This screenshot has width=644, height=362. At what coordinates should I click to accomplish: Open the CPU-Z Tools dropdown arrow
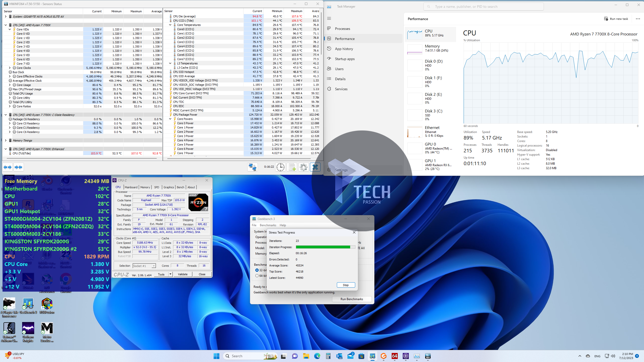click(170, 274)
